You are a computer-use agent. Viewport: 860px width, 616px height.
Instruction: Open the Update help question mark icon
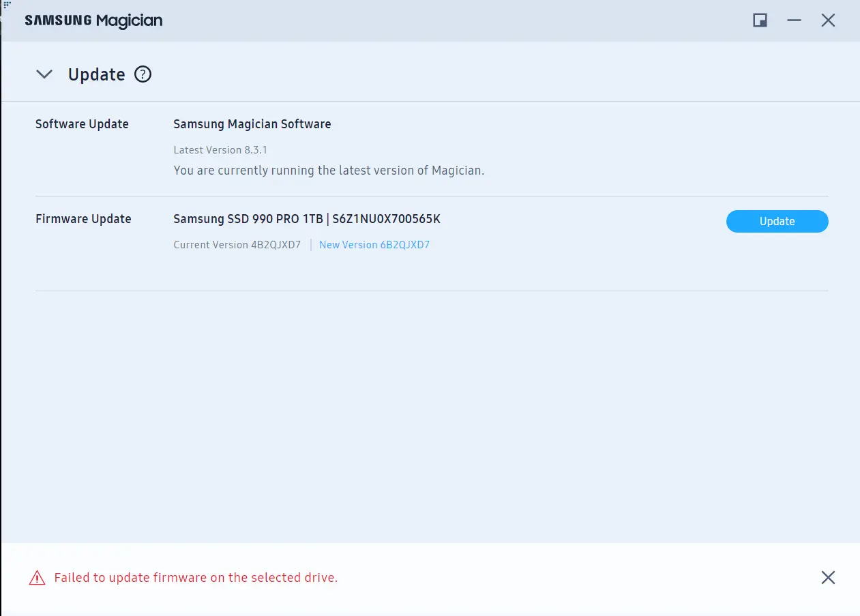(143, 74)
